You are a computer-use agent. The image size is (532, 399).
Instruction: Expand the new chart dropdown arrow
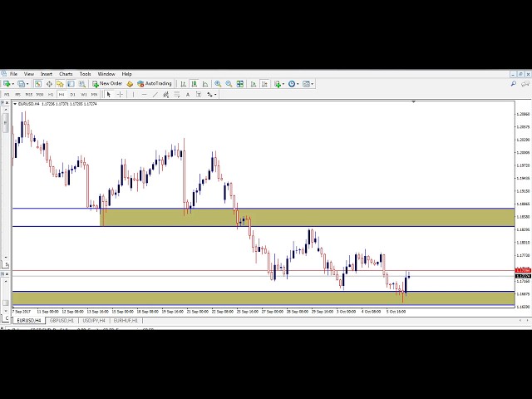point(13,84)
